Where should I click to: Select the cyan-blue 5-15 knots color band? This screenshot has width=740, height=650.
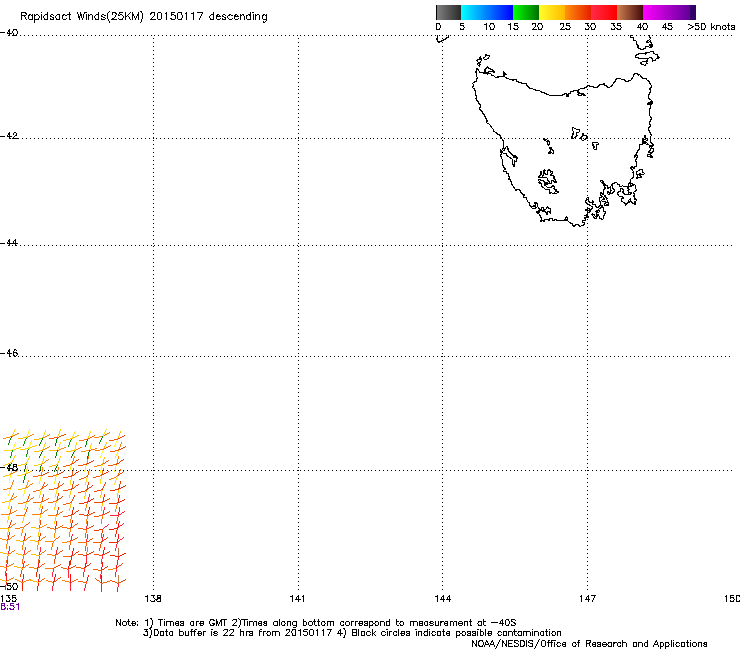[x=487, y=12]
